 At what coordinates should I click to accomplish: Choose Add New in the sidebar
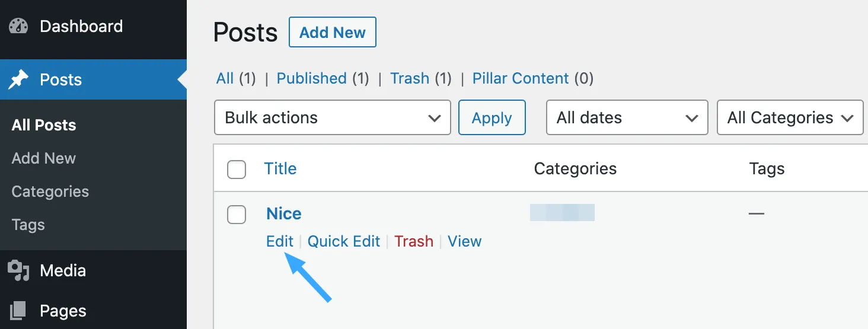click(x=44, y=158)
